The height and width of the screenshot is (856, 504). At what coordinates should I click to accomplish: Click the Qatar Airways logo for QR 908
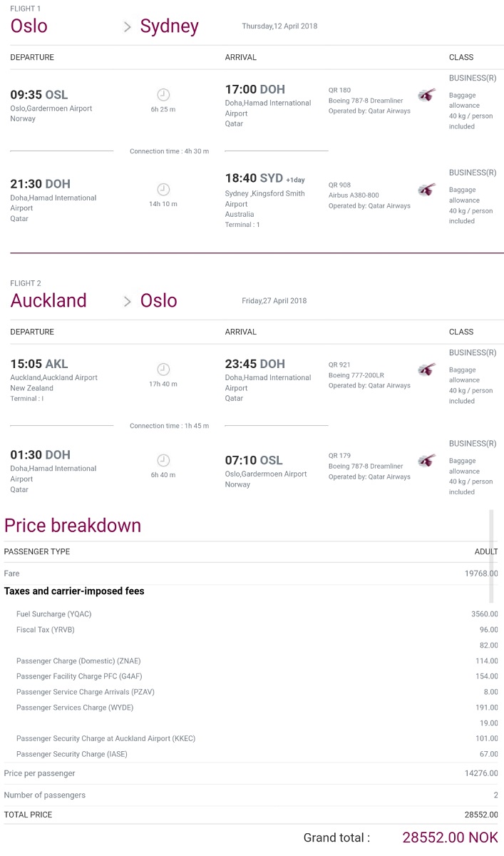tap(426, 190)
